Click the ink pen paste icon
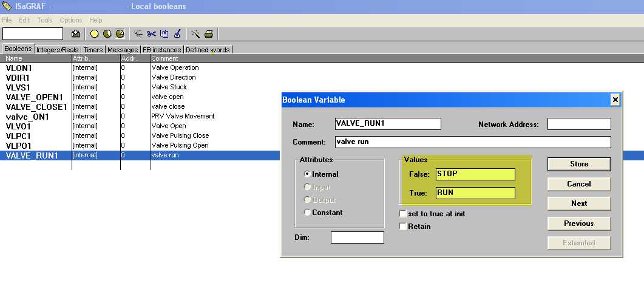 (x=177, y=33)
